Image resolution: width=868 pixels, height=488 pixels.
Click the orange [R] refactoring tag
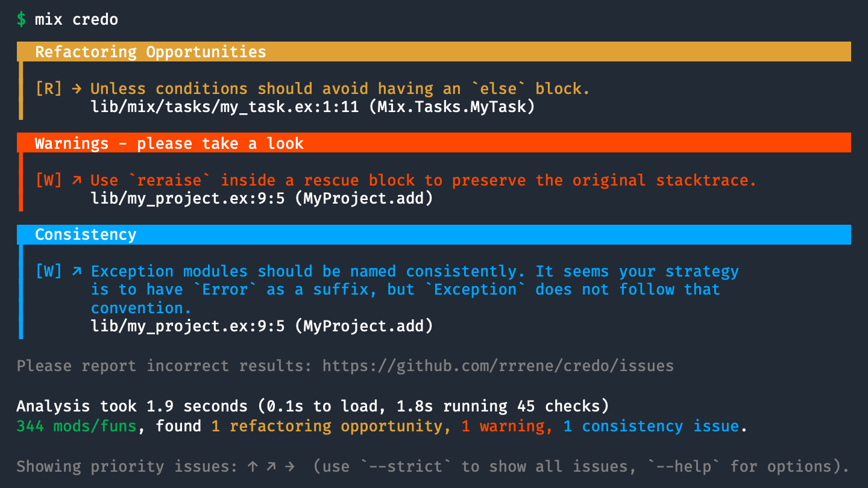pyautogui.click(x=49, y=89)
